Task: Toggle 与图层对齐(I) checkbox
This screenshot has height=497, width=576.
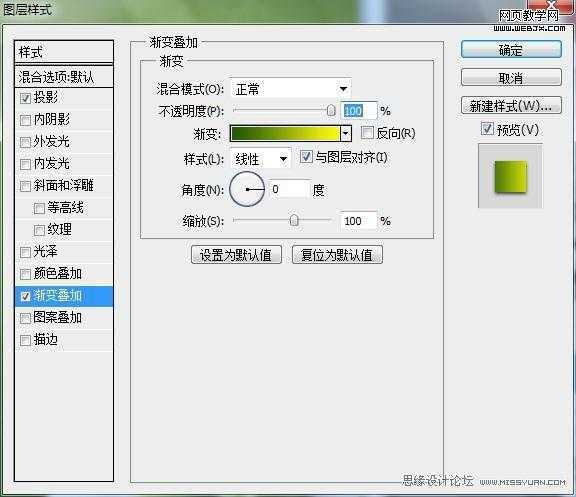Action: [x=306, y=157]
